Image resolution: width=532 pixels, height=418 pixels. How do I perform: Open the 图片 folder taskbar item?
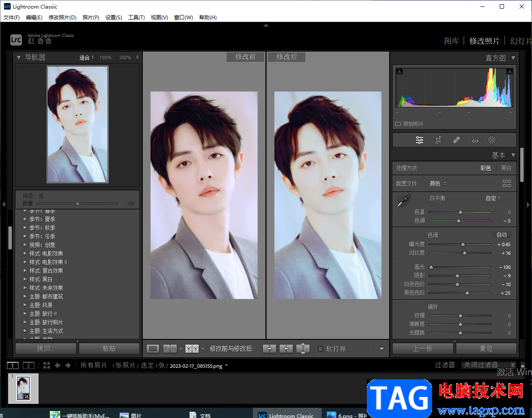coord(131,415)
